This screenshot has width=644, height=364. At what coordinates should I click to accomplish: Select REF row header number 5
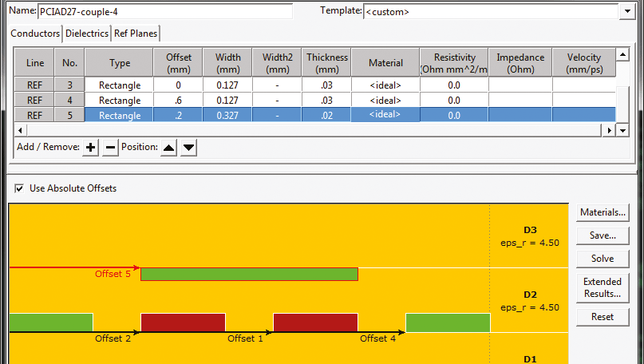point(69,116)
